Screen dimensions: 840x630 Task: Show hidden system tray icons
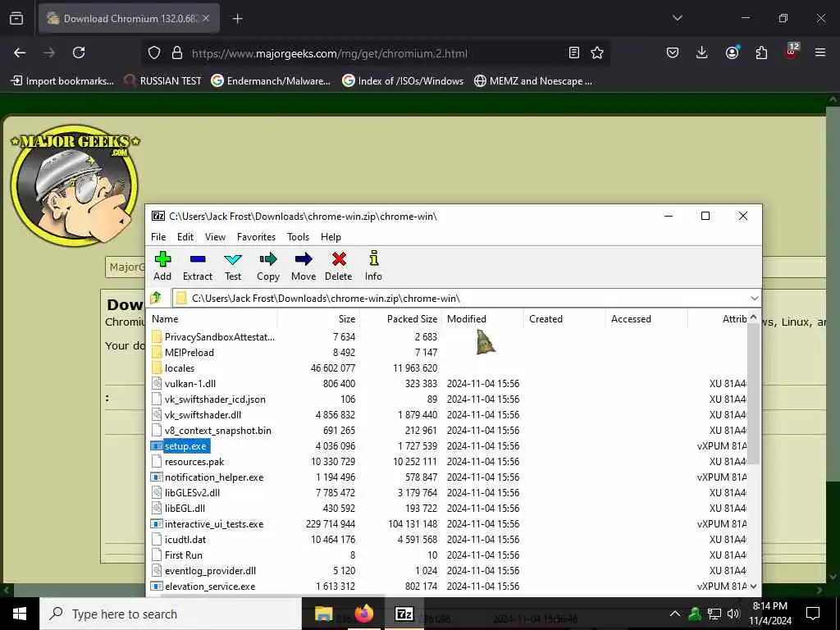(675, 614)
